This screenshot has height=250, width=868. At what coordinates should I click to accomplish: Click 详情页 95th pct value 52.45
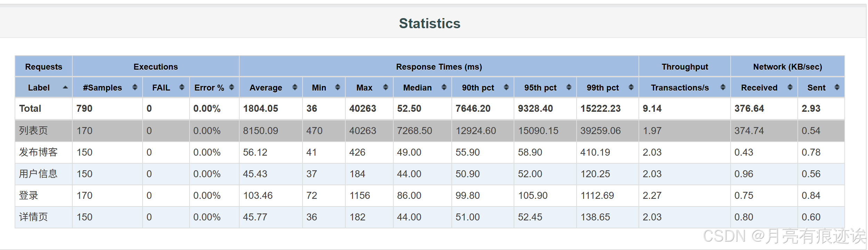[530, 217]
